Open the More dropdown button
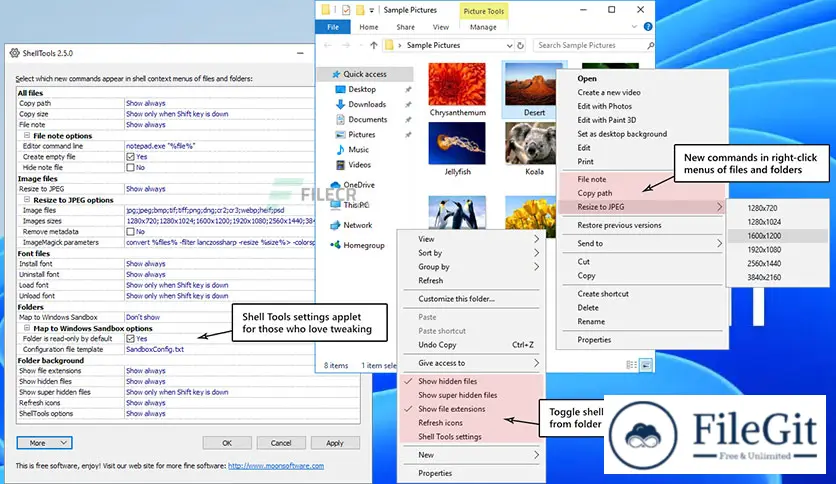The height and width of the screenshot is (484, 836). pos(45,442)
